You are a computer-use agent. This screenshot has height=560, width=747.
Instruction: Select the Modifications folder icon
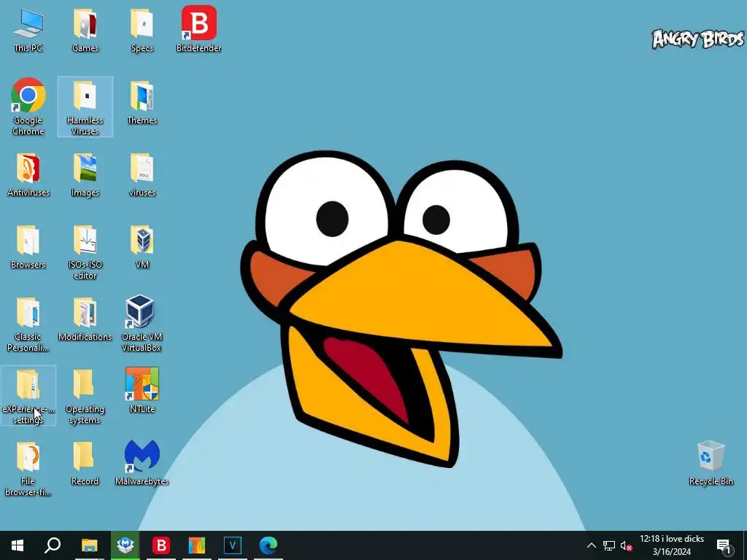coord(85,319)
